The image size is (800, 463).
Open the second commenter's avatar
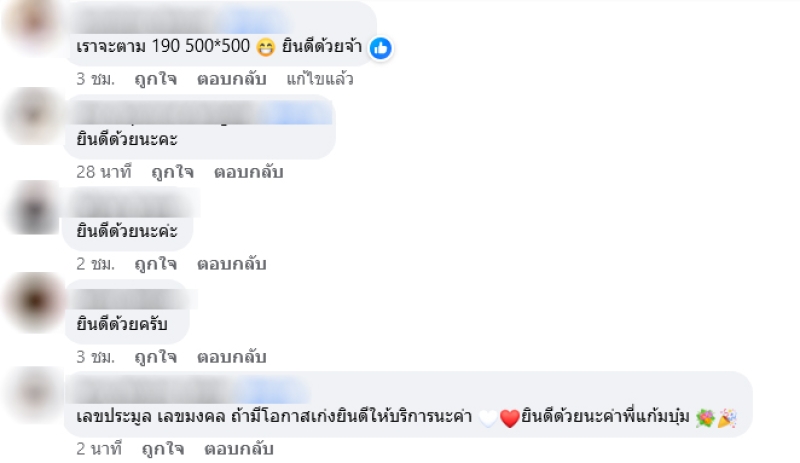pyautogui.click(x=34, y=116)
